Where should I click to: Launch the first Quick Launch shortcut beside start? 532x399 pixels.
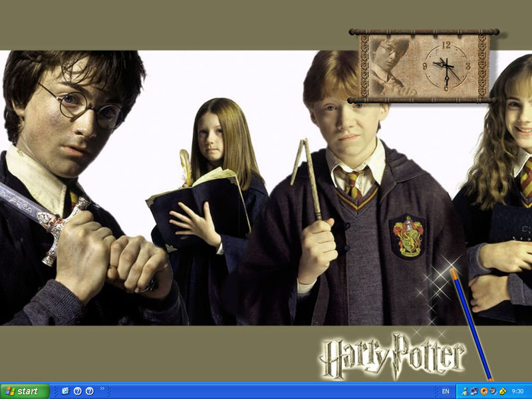tap(65, 391)
